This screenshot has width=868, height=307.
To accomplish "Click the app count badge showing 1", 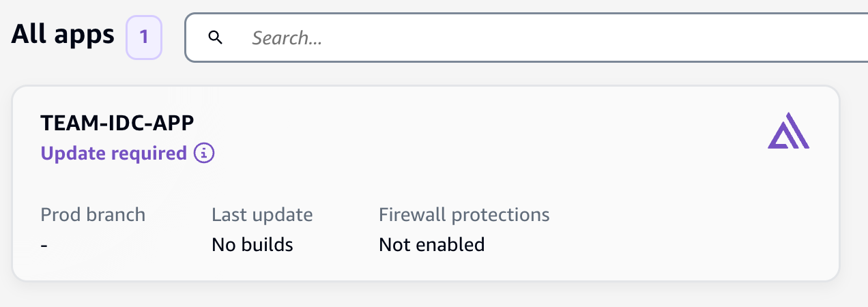I will (144, 37).
